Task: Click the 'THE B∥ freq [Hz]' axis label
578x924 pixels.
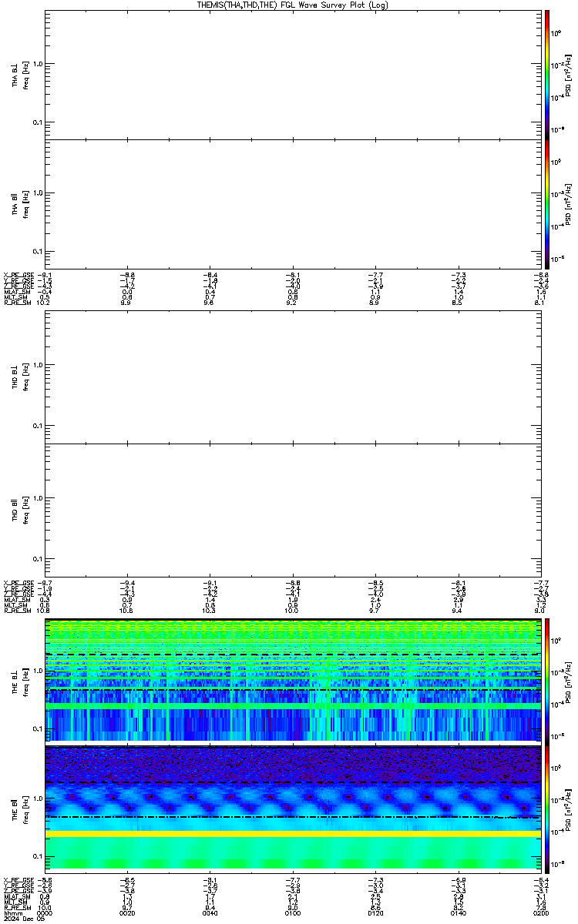Action: pyautogui.click(x=20, y=808)
